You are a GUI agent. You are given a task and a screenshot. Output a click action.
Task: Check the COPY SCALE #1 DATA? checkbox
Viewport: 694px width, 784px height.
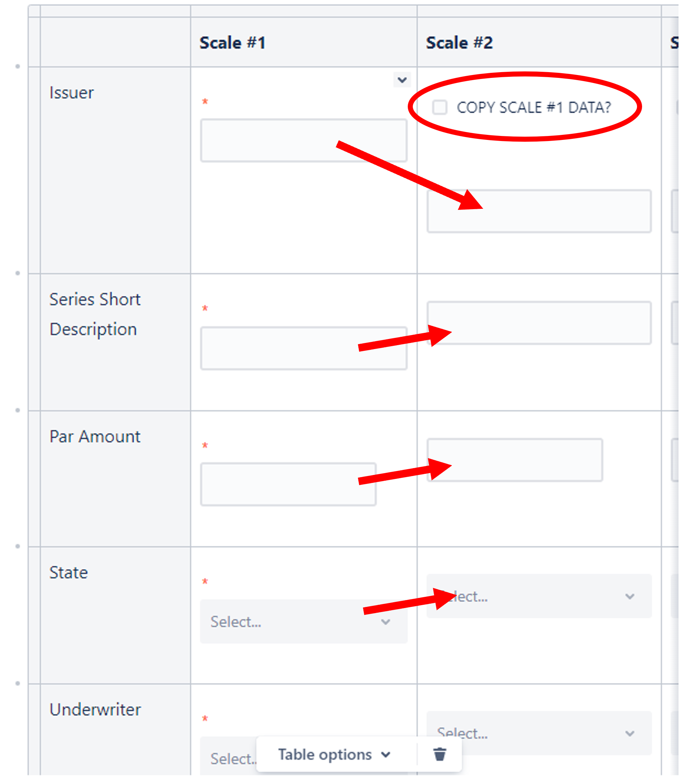[439, 107]
